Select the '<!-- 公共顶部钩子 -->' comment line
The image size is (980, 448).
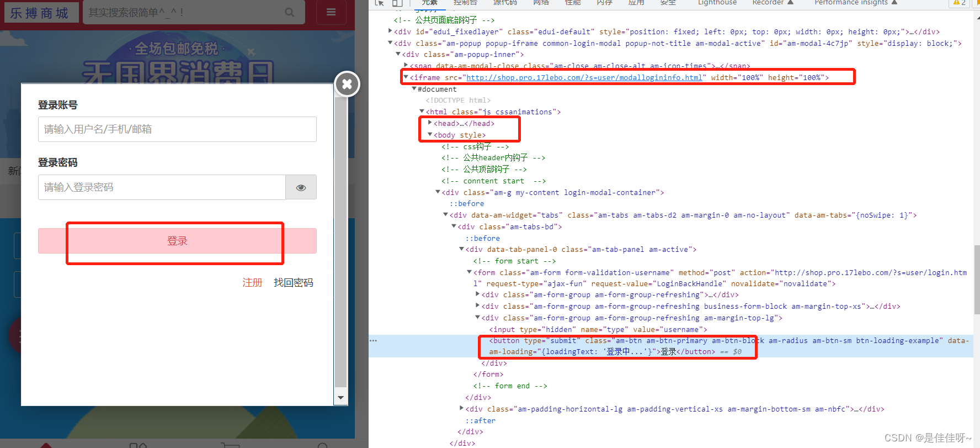click(x=484, y=169)
